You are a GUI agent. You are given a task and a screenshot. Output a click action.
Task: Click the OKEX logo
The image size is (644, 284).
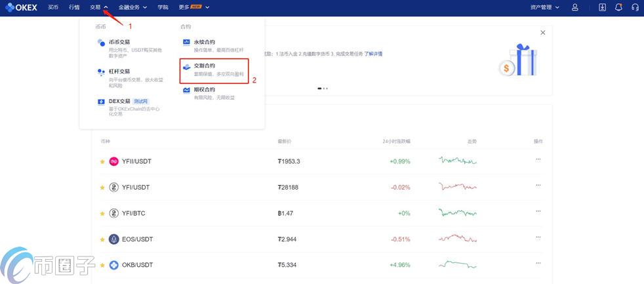22,7
